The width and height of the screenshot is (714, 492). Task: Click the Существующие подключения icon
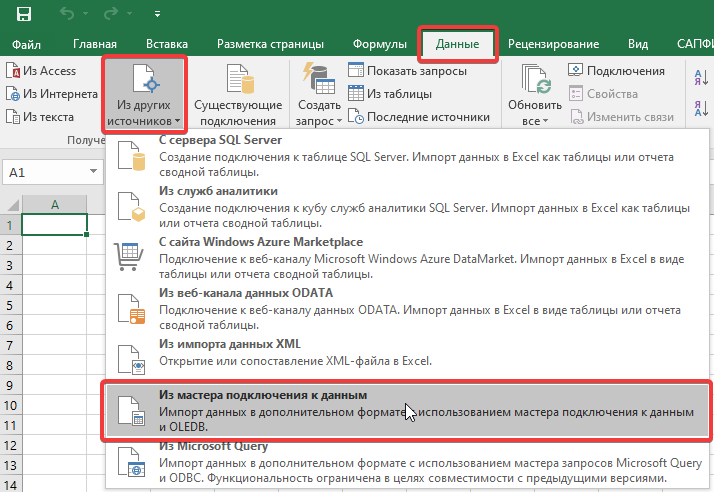click(x=240, y=78)
